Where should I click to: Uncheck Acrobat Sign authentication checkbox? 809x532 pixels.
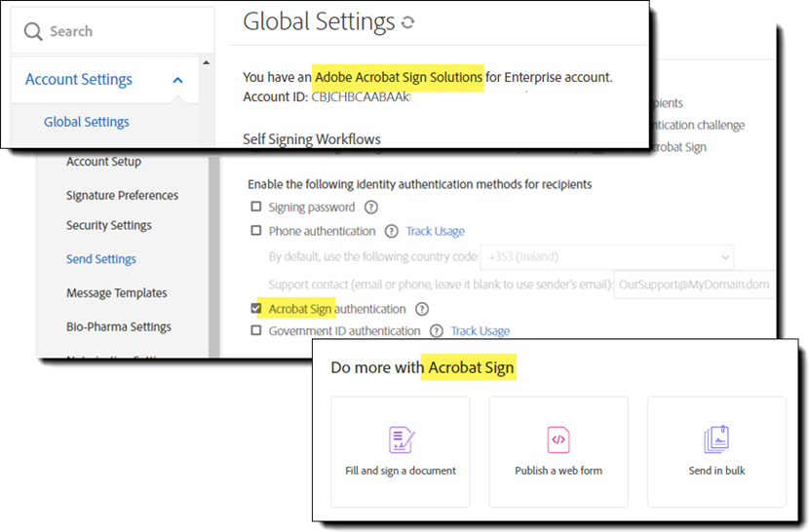click(256, 308)
